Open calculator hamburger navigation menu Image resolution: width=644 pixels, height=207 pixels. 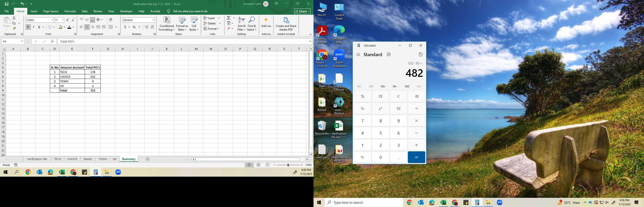click(358, 55)
